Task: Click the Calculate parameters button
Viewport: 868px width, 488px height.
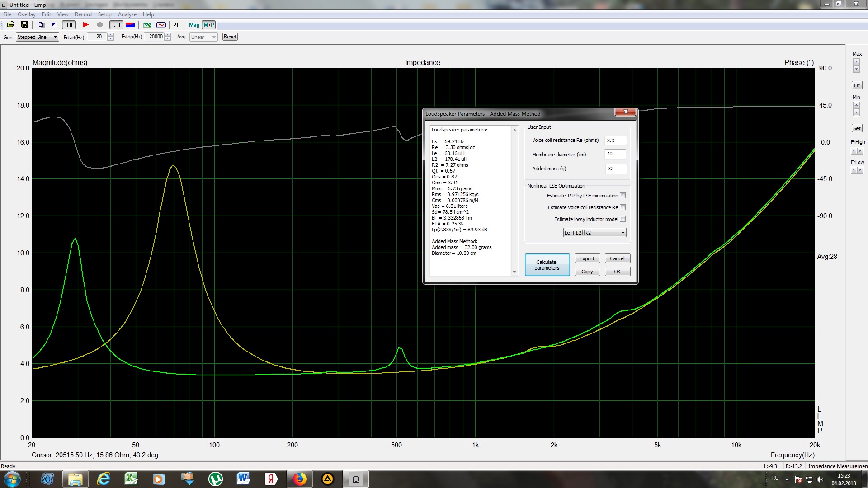Action: (547, 265)
